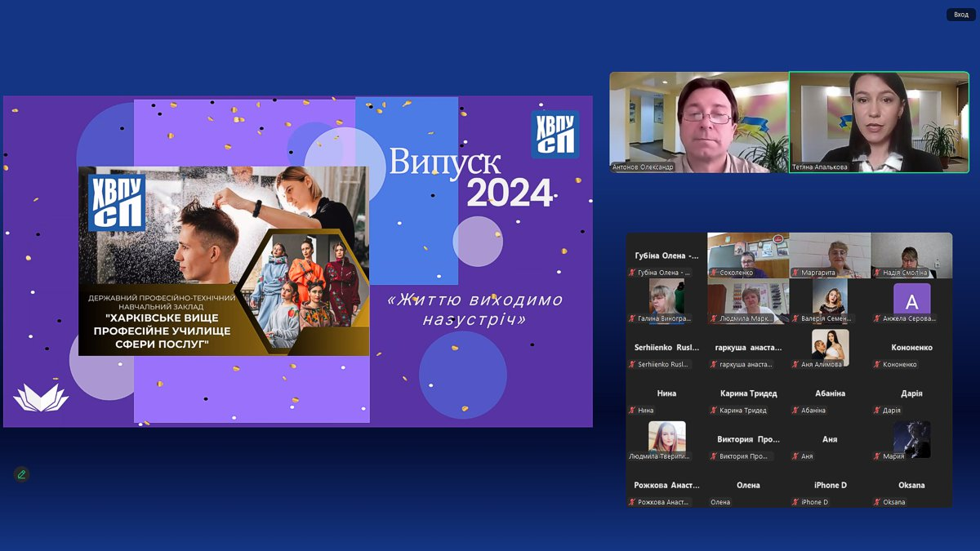Click muted mic icon beside Oksana label
980x551 pixels.
pyautogui.click(x=877, y=502)
